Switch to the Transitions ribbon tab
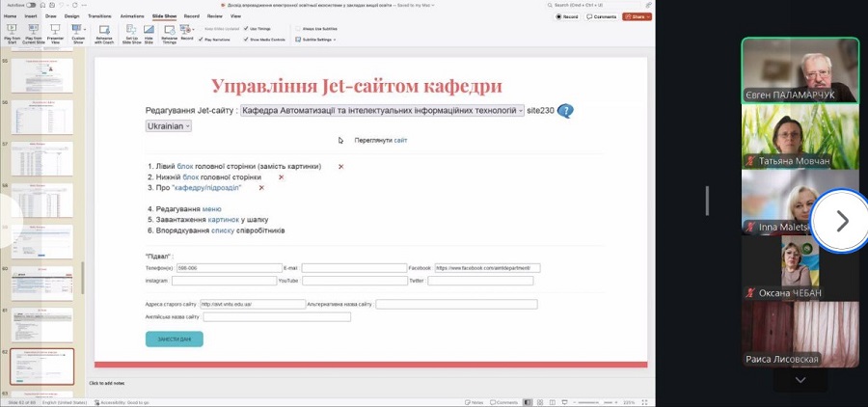The width and height of the screenshot is (868, 407). 98,16
